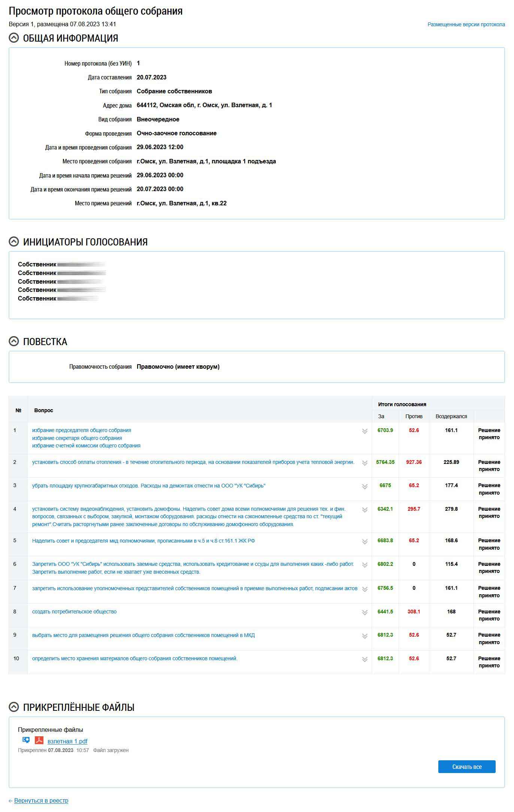Screen dimensions: 514x812
Task: Click the red PDF file icon
Action: pos(39,740)
